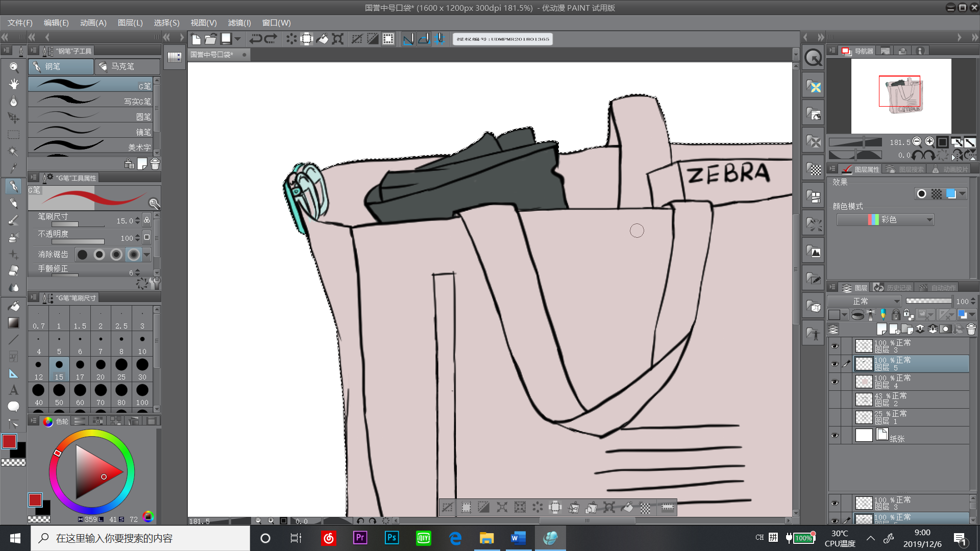
Task: Open the 滤镜(I) menu
Action: [x=239, y=23]
